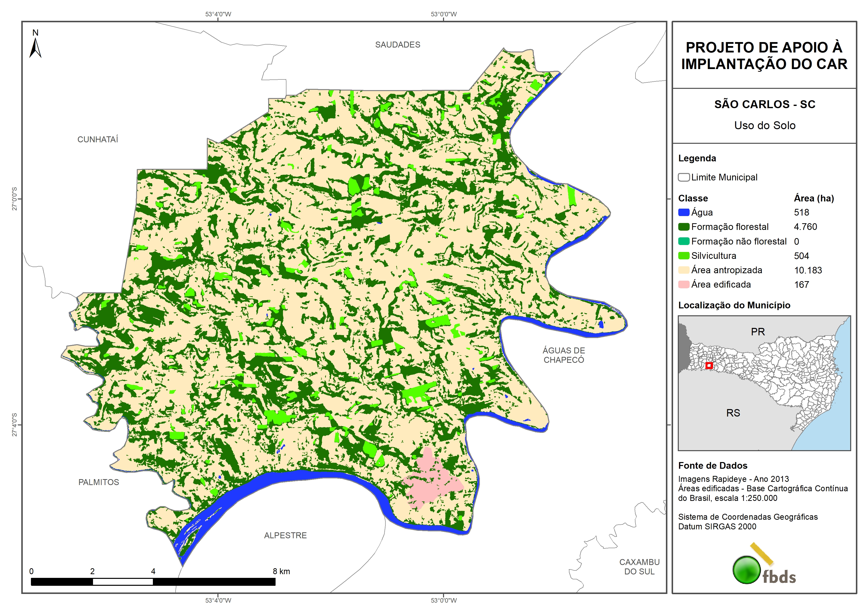The width and height of the screenshot is (868, 614).
Task: Click the CUNHATAÍ municipality label
Action: tap(97, 140)
